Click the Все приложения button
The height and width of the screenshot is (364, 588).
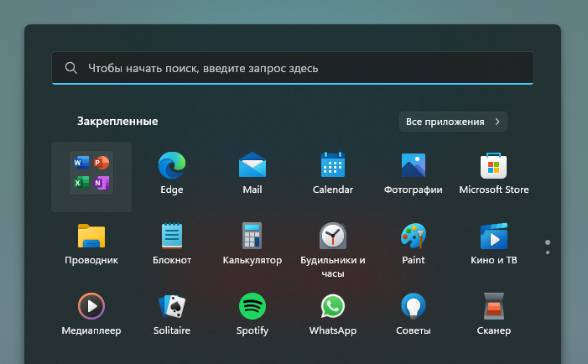(x=453, y=122)
